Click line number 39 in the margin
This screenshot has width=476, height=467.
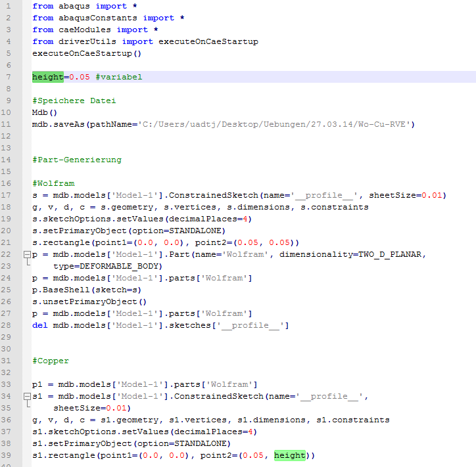point(6,455)
